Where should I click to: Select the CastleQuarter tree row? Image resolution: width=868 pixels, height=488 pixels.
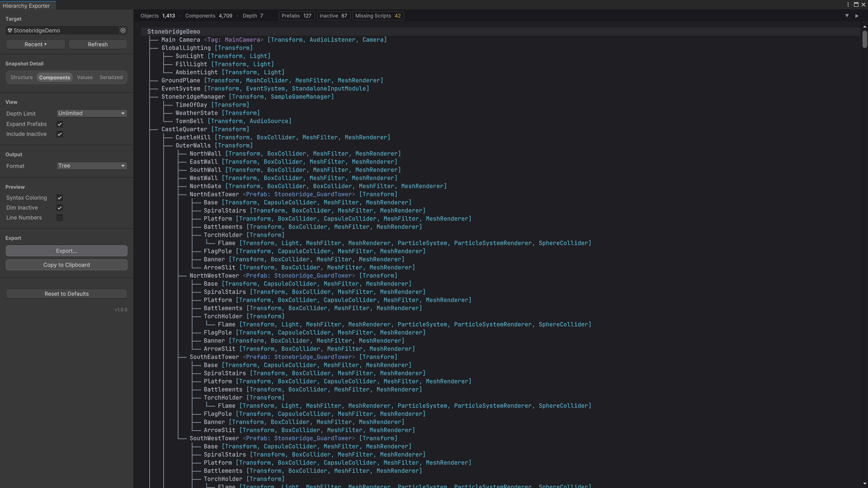[x=500, y=129]
